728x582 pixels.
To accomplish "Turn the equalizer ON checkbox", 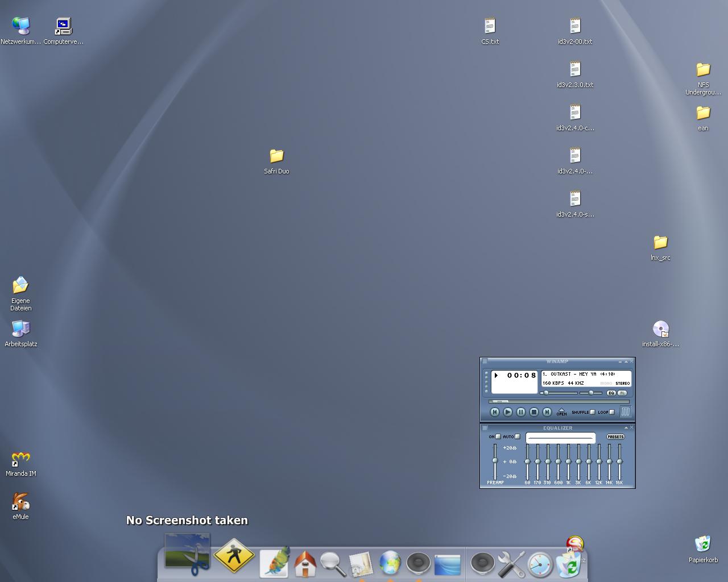I will (x=498, y=436).
